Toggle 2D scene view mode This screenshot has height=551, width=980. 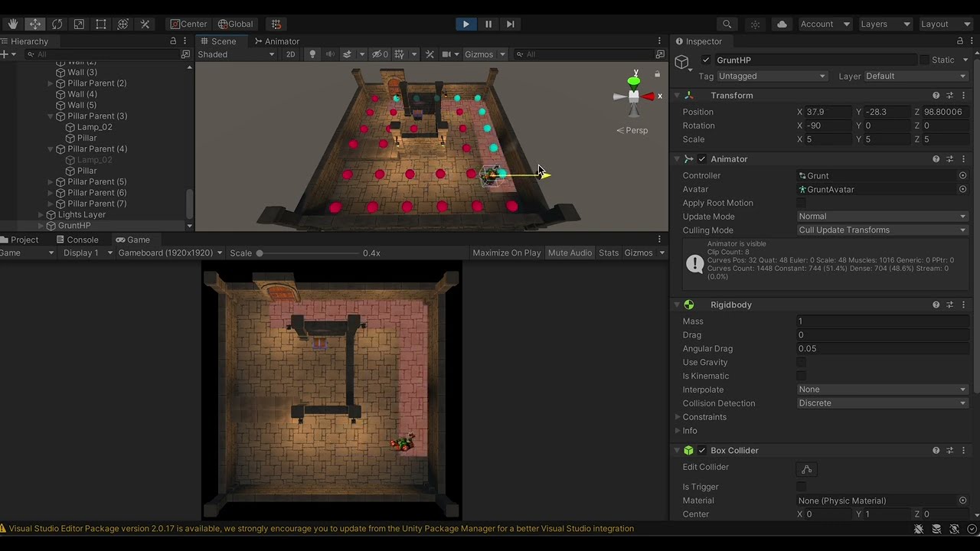(x=290, y=54)
